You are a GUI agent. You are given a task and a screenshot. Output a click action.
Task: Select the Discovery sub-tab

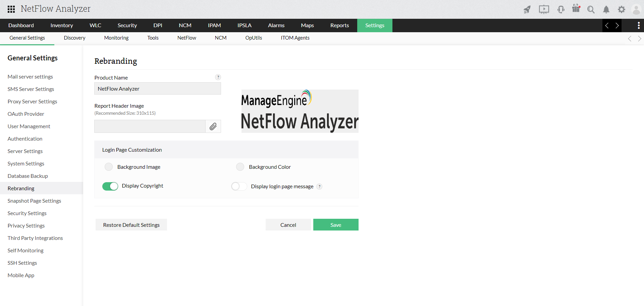74,38
